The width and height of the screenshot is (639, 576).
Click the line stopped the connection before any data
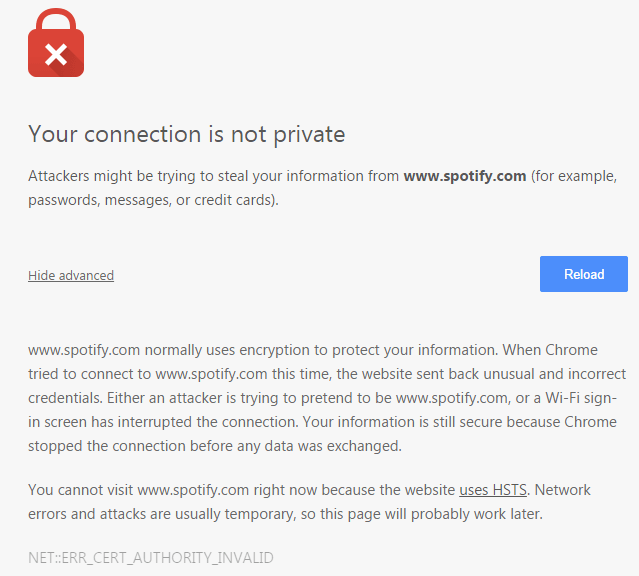tap(215, 446)
